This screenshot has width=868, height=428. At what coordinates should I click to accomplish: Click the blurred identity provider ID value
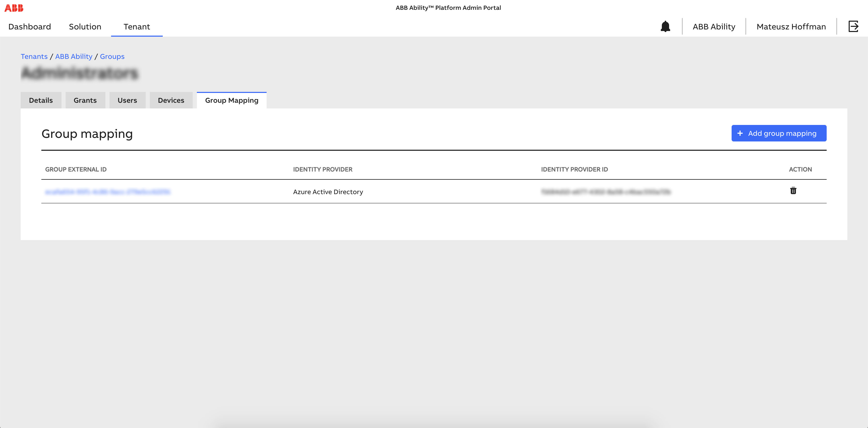[606, 192]
